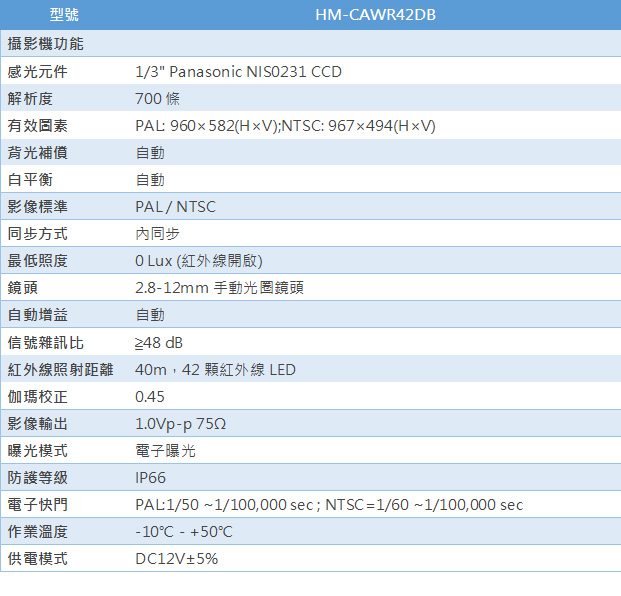The height and width of the screenshot is (596, 621).
Task: Select the IP66 protection rating value
Action: (151, 478)
